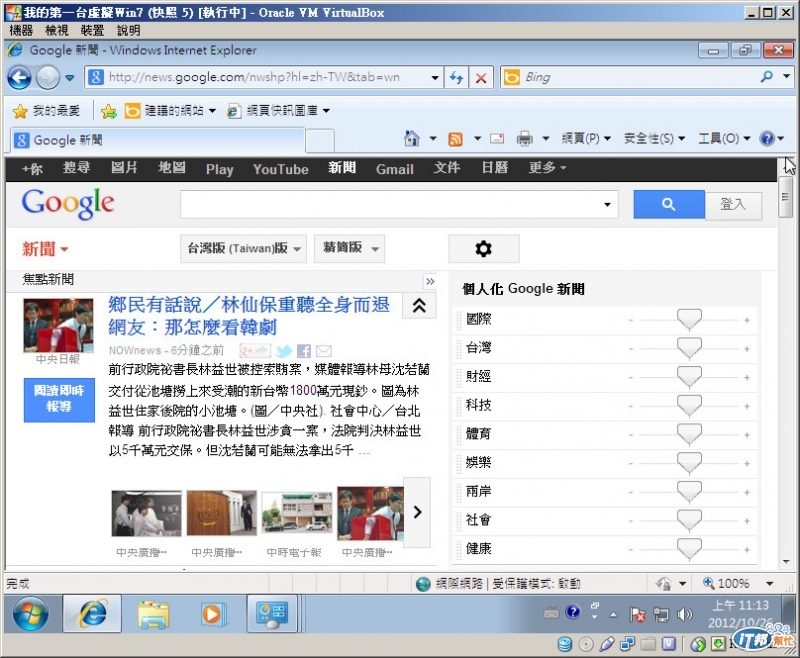Open the zoom level 100% dropdown
This screenshot has width=800, height=658.
pyautogui.click(x=769, y=584)
